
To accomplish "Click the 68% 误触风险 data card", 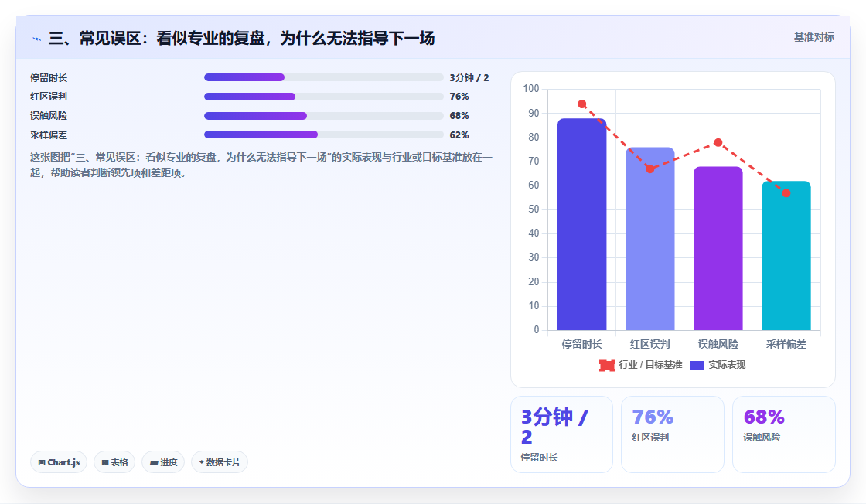I will point(784,434).
